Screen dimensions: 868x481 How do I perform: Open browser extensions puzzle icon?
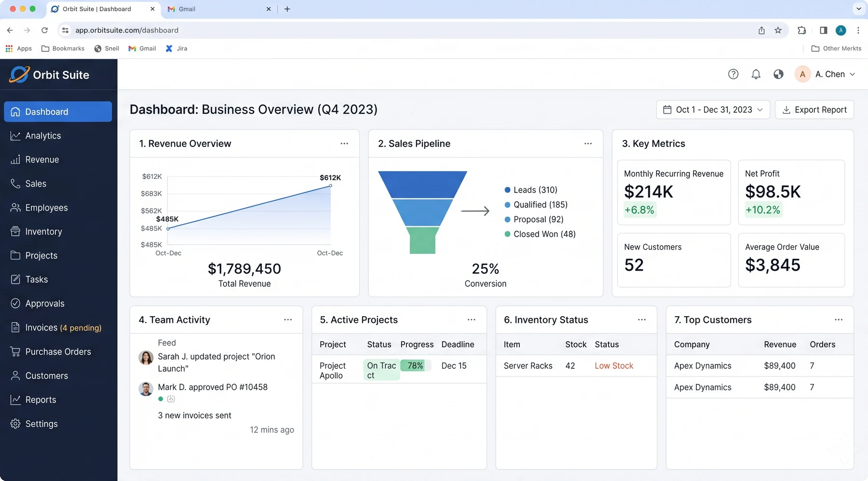tap(801, 30)
